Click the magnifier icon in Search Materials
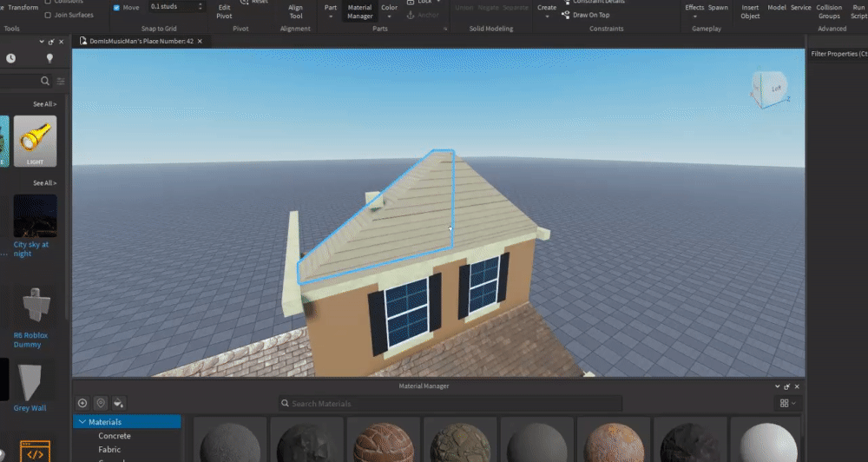The image size is (868, 462). coord(285,403)
